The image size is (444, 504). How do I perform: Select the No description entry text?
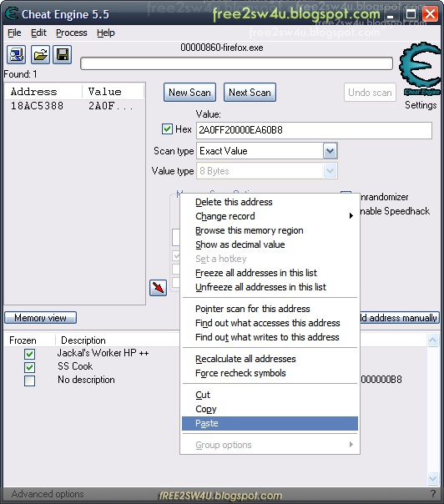86,380
